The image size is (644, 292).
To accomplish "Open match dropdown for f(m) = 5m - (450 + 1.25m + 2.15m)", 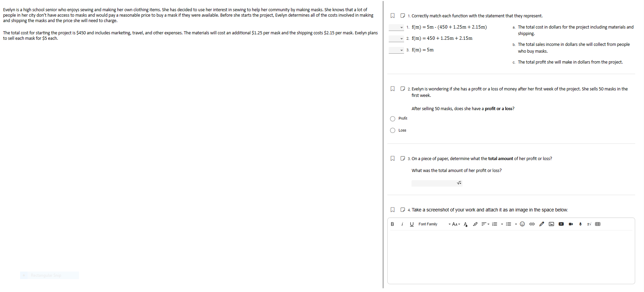I will [396, 27].
